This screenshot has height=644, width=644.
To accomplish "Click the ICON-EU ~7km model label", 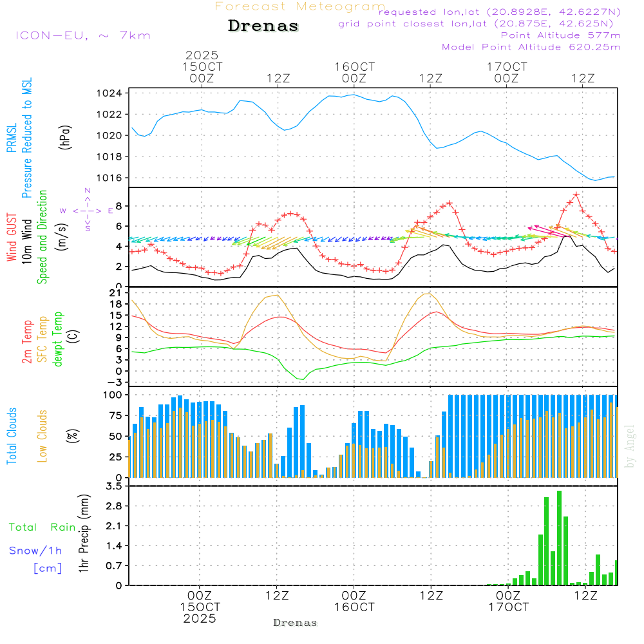I will pos(82,35).
